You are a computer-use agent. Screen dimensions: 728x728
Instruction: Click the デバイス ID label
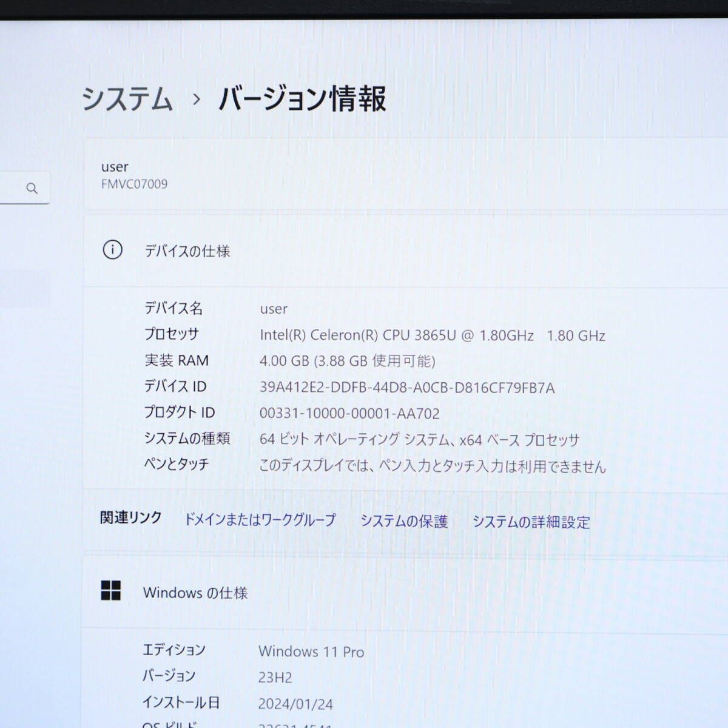coord(175,386)
